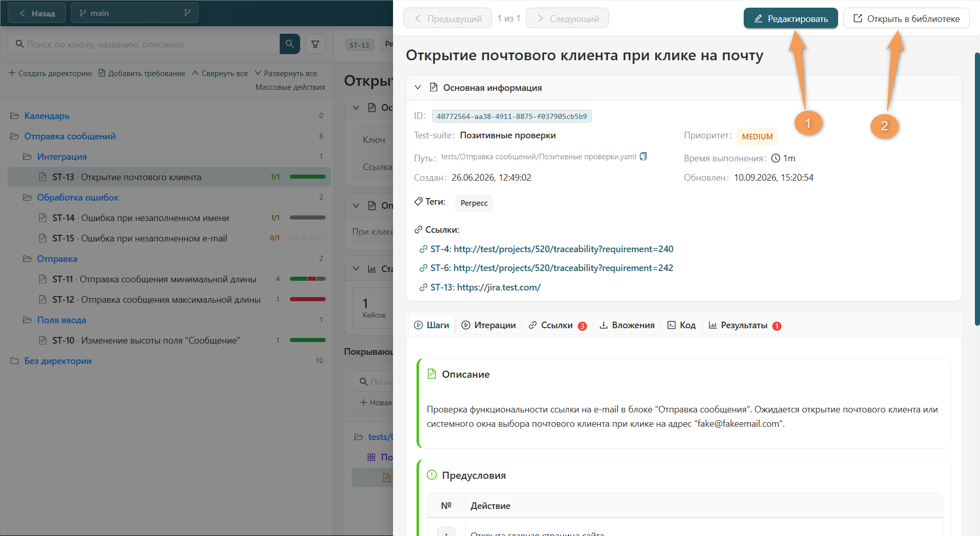This screenshot has height=536, width=980.
Task: Click the folder icon next to Календарь
Action: point(15,116)
